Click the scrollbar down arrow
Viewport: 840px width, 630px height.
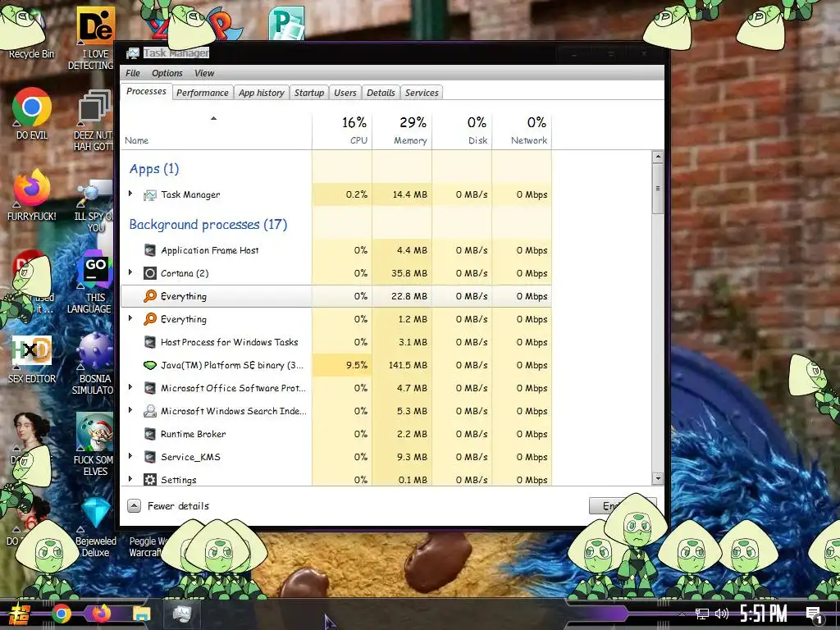click(657, 478)
